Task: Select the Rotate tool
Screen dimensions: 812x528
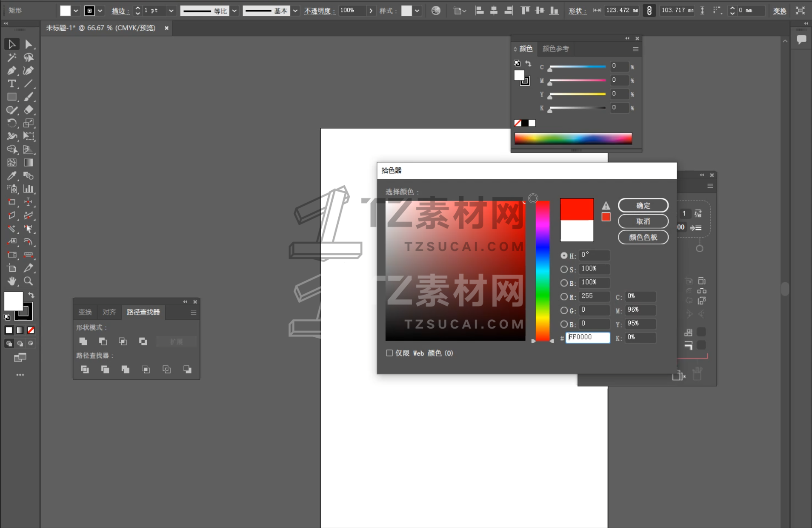Action: coord(11,123)
